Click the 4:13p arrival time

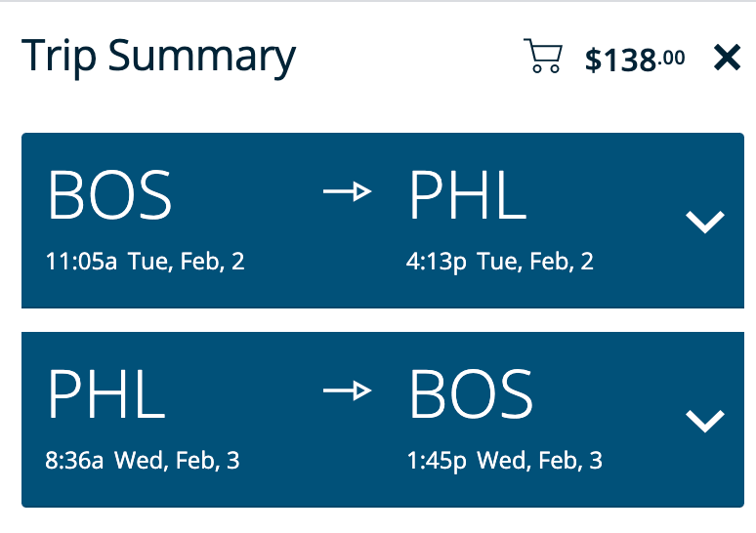point(437,262)
